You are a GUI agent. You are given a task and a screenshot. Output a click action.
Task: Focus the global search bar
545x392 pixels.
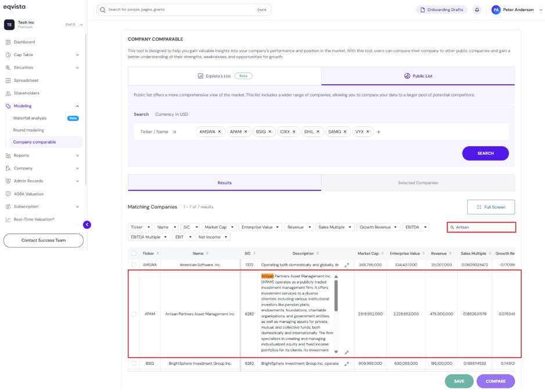[x=184, y=10]
